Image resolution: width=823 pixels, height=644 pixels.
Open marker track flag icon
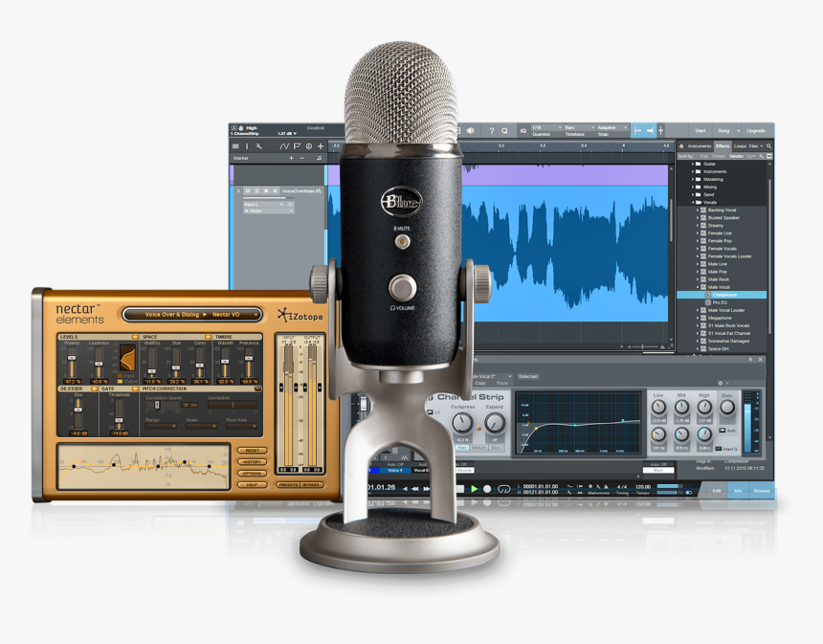[297, 146]
